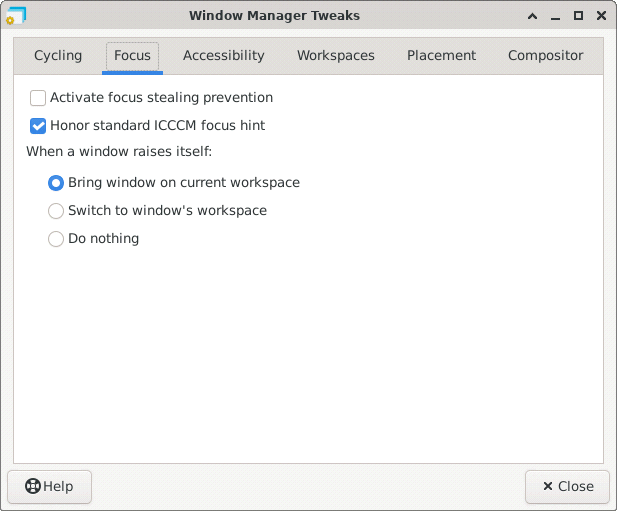Open the Accessibility tab
This screenshot has width=617, height=511.
coord(223,56)
